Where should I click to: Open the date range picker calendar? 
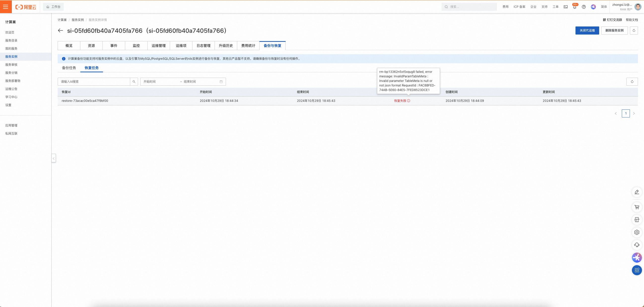pyautogui.click(x=221, y=82)
